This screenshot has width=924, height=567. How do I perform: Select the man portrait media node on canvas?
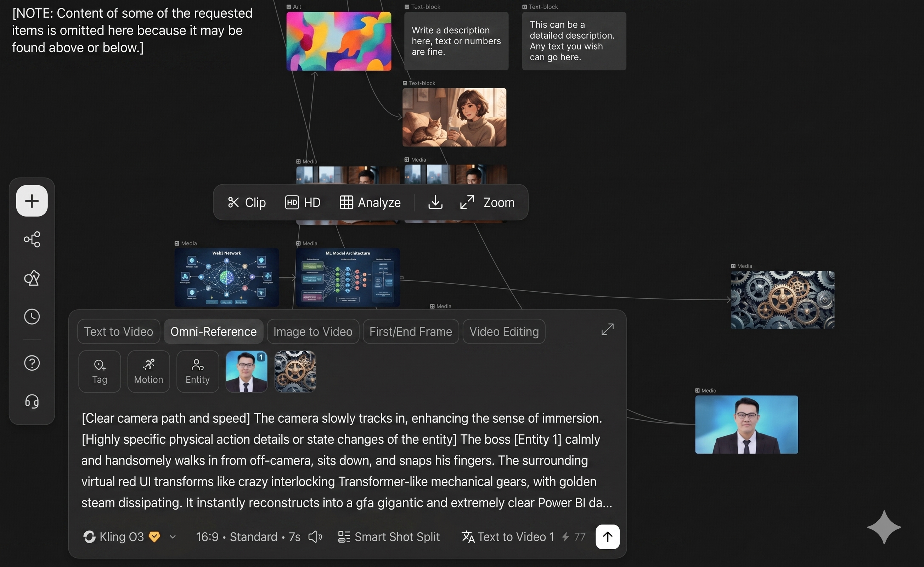[x=746, y=425]
